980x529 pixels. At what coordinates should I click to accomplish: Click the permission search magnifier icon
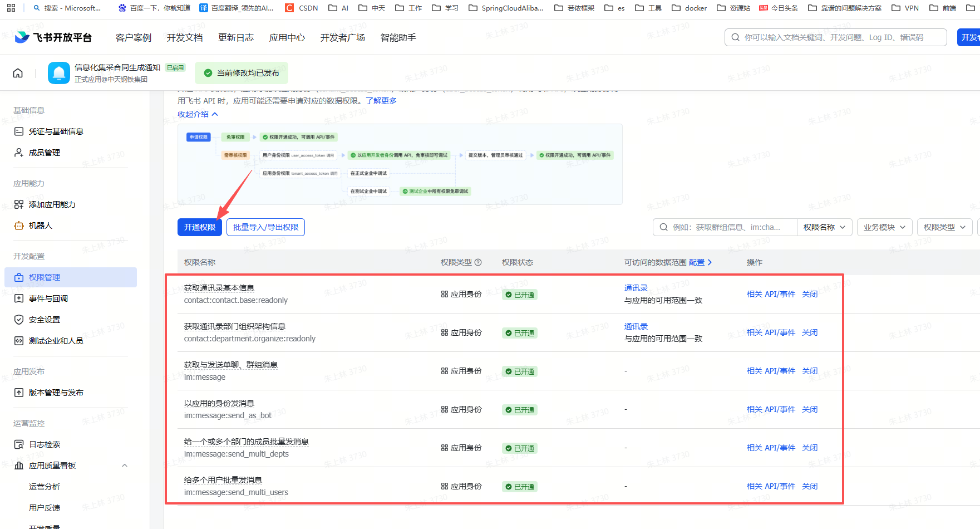click(663, 227)
